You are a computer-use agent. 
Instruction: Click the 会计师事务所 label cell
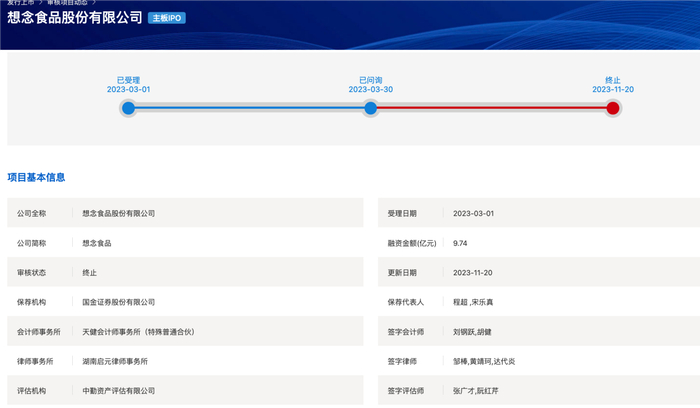tap(38, 332)
